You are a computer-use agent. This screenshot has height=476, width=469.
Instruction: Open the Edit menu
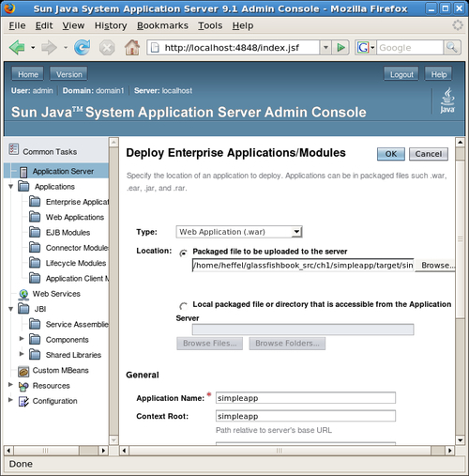44,25
